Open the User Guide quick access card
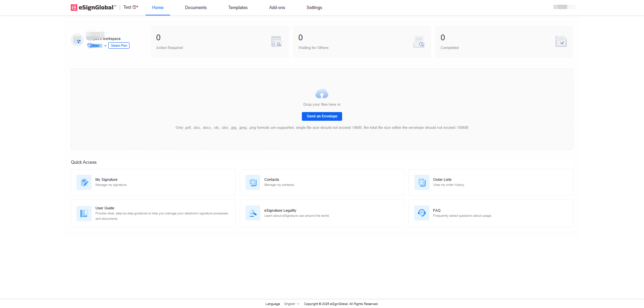The width and height of the screenshot is (644, 308). [153, 213]
